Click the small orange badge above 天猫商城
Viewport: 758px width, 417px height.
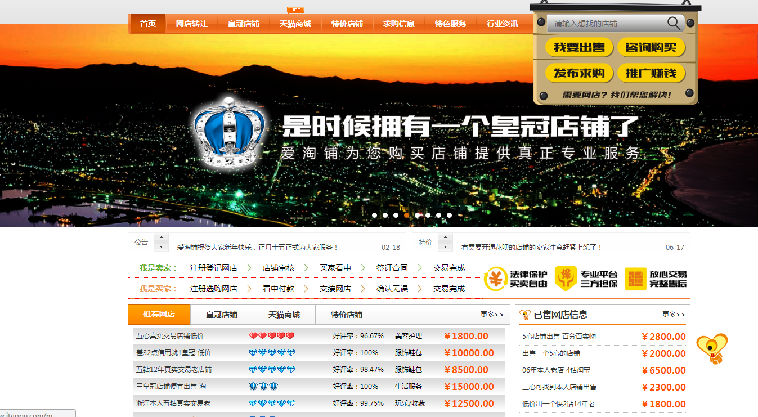point(295,10)
